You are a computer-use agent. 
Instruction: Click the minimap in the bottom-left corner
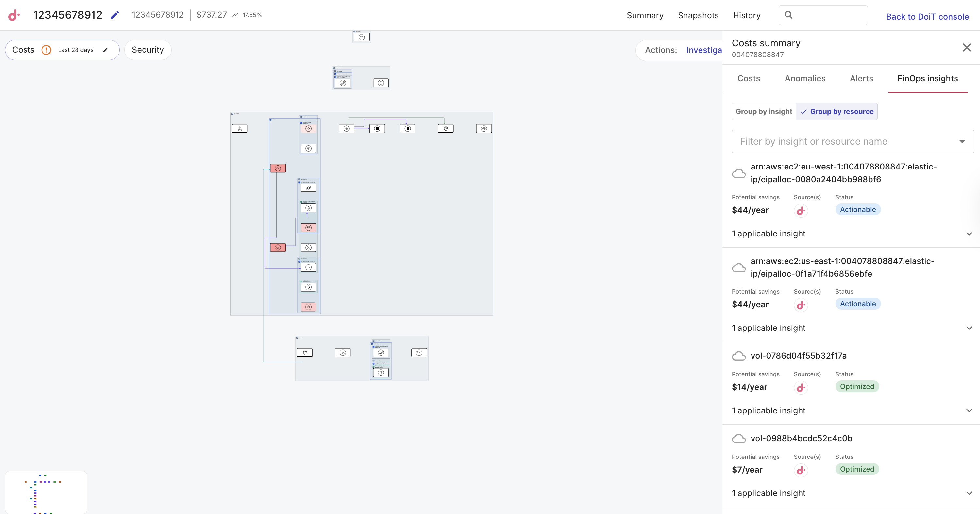(x=46, y=492)
